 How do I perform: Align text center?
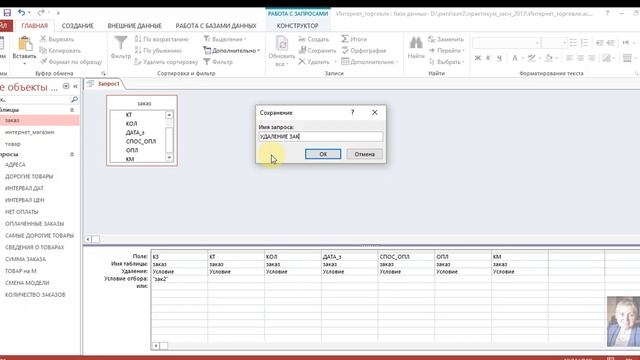(580, 58)
